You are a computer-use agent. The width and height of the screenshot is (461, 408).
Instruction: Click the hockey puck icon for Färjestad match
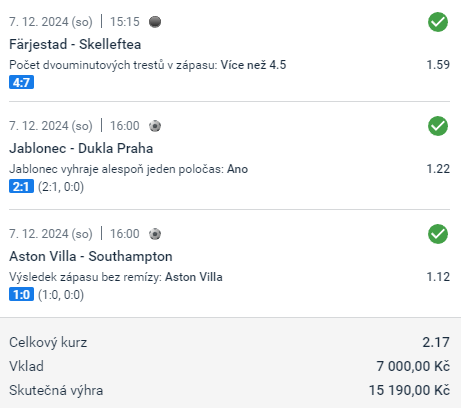(155, 22)
